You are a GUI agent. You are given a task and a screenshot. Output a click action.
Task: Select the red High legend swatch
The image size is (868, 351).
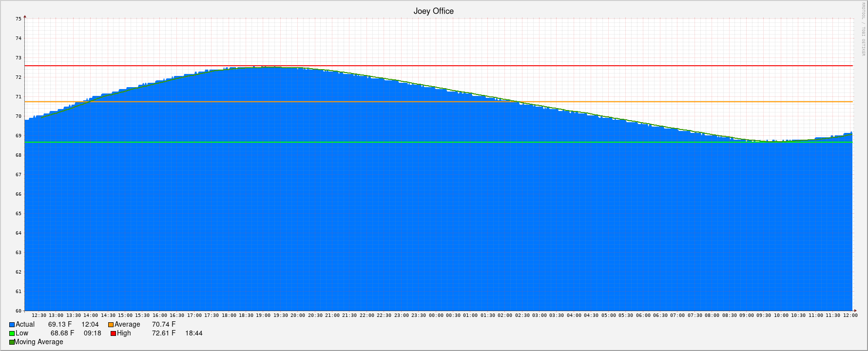click(x=113, y=333)
